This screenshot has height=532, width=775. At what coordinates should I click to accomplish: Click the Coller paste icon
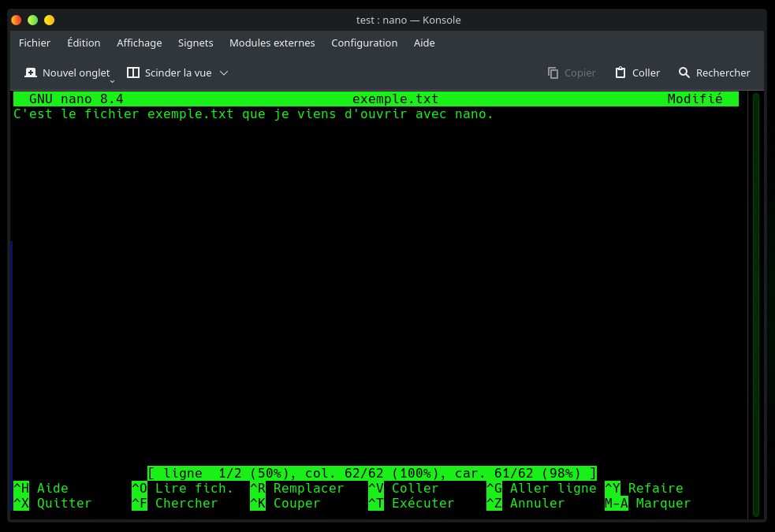coord(620,73)
